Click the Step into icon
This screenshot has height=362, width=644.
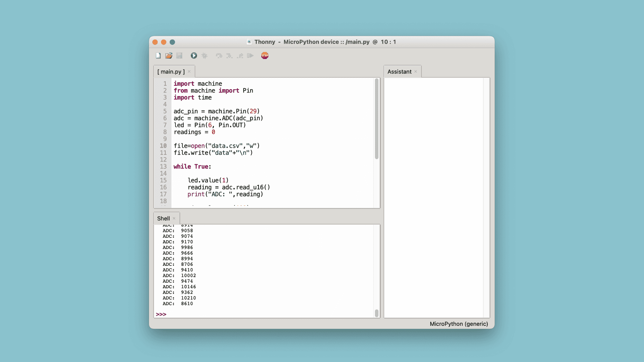(x=229, y=56)
